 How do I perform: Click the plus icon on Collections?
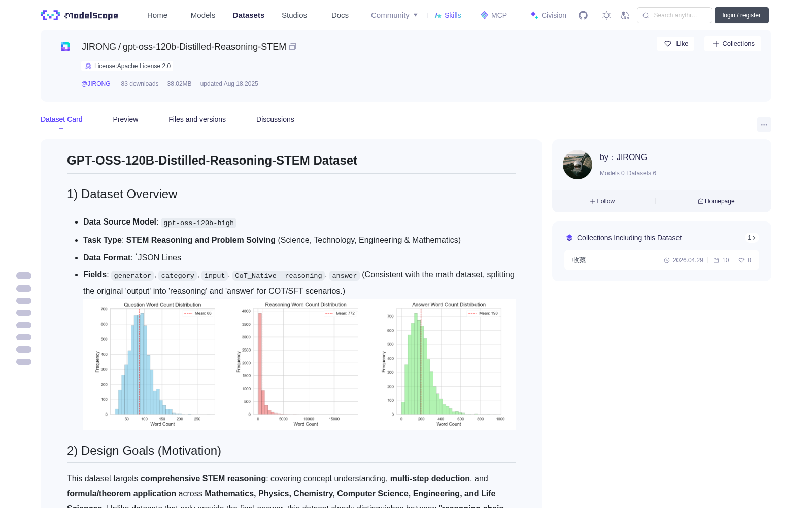coord(716,44)
